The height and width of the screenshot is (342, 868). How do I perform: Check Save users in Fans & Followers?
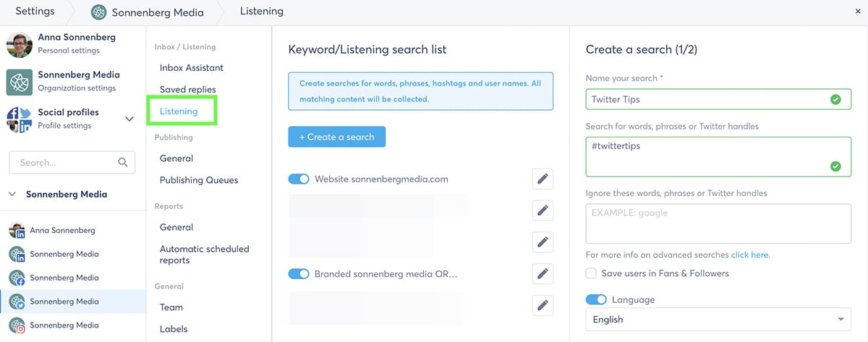[591, 273]
